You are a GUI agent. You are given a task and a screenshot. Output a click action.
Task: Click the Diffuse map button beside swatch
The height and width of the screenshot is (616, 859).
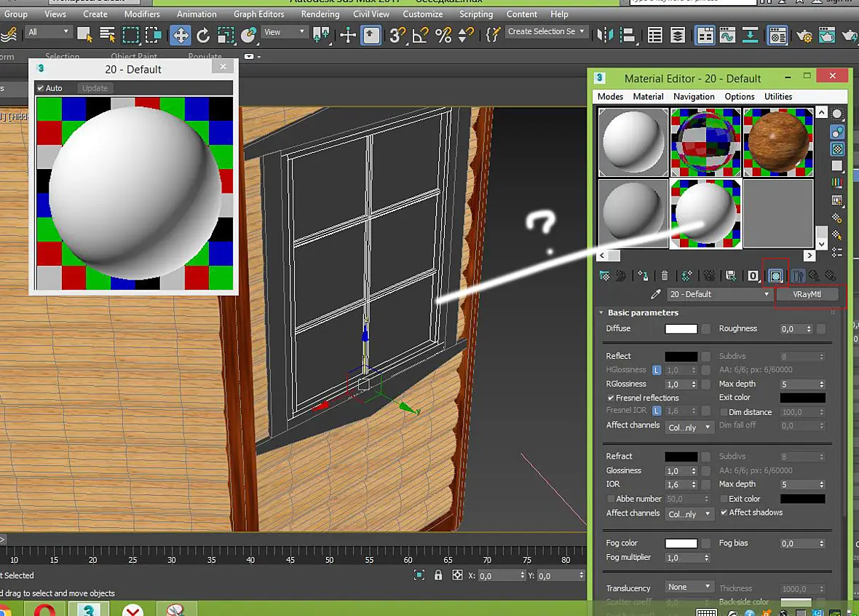(706, 329)
